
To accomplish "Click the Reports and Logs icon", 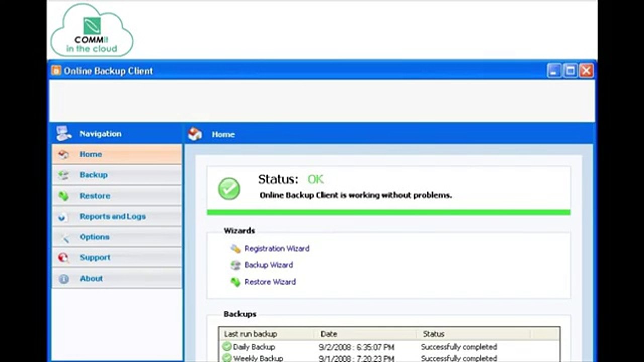I will click(x=63, y=217).
